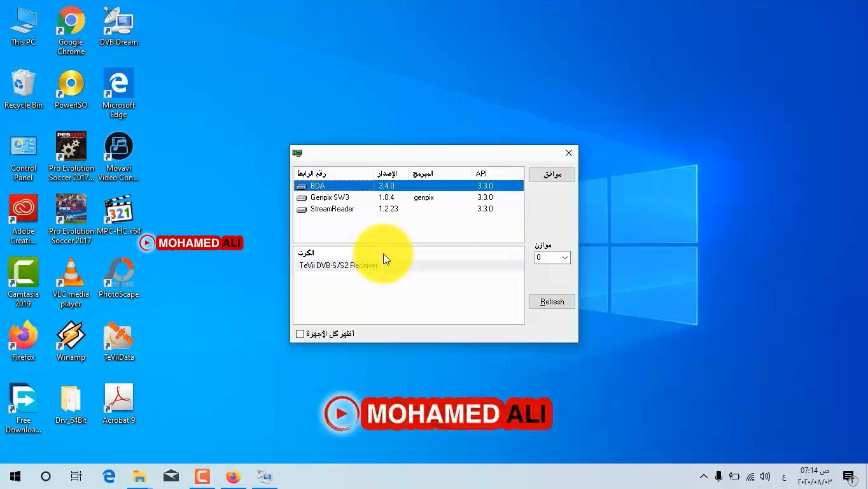This screenshot has width=868, height=489.
Task: Sort by the API column header
Action: [x=490, y=174]
